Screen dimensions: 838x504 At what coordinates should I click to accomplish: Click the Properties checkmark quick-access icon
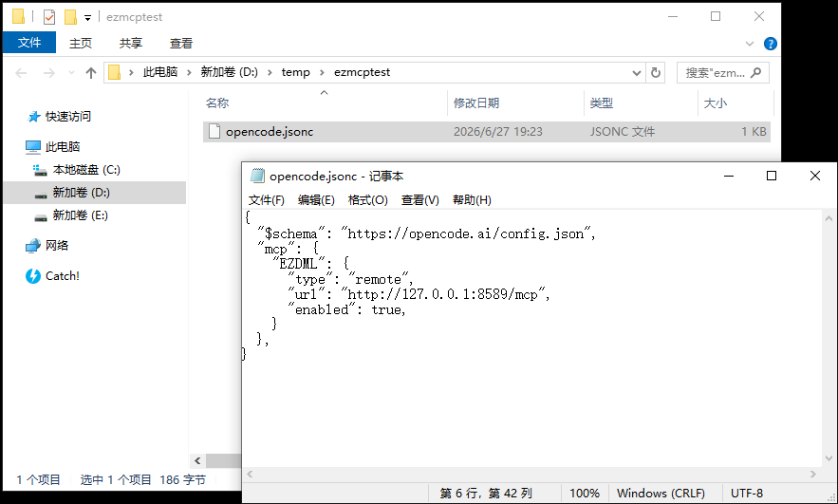click(x=49, y=17)
